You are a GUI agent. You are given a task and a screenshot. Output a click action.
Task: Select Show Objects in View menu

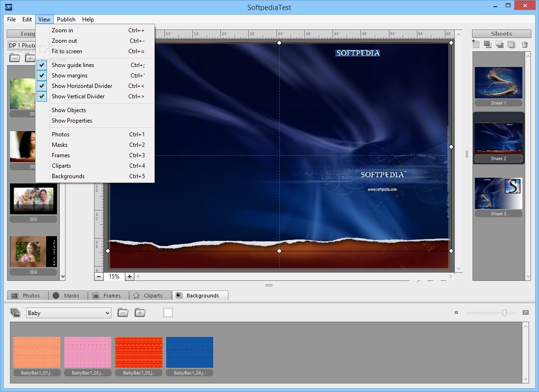95,110
